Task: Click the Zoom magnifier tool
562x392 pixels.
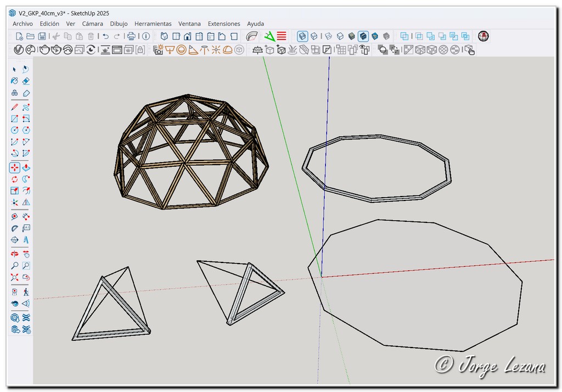Action: click(14, 266)
